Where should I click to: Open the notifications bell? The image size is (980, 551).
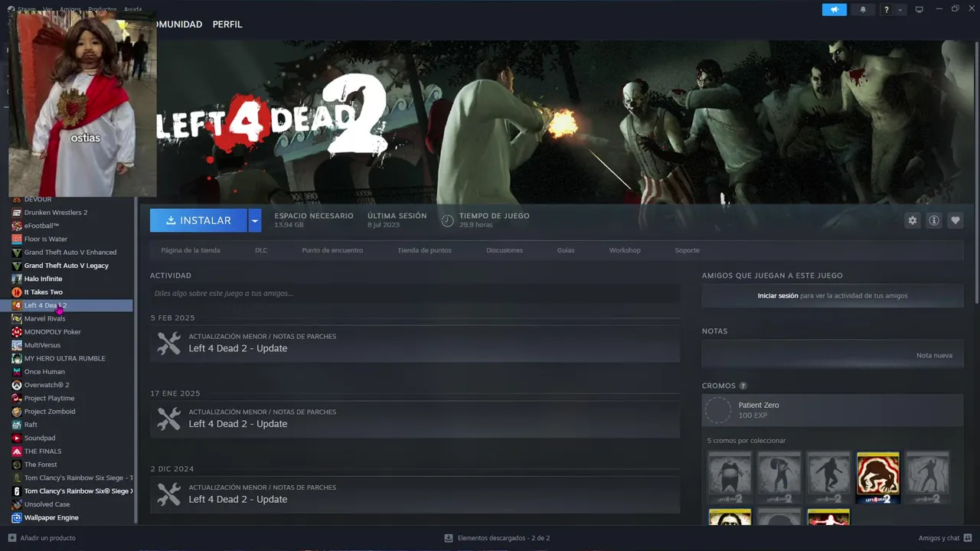pos(863,9)
